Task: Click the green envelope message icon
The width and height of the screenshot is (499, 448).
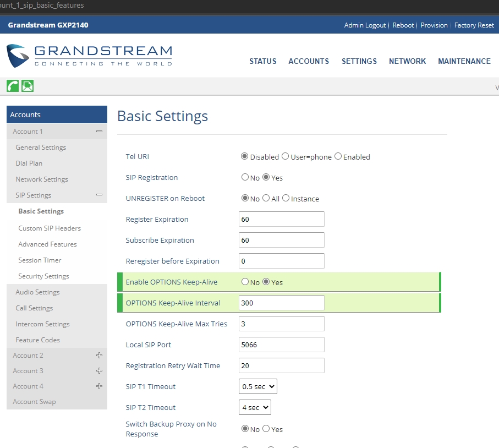Action: coord(28,86)
